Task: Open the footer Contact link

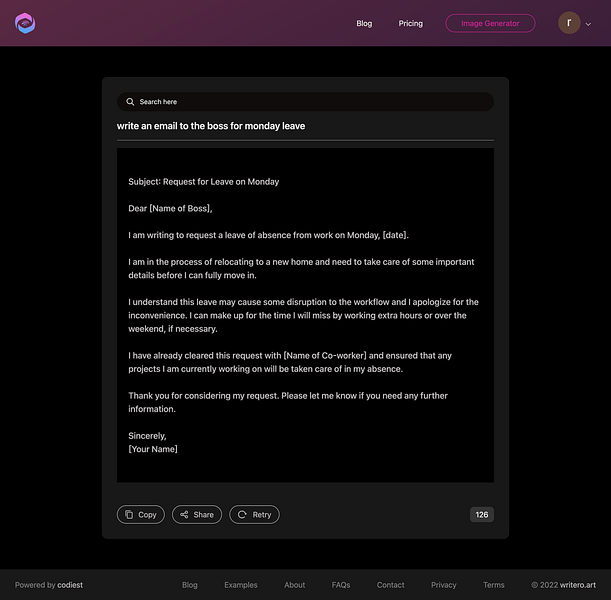Action: 390,585
